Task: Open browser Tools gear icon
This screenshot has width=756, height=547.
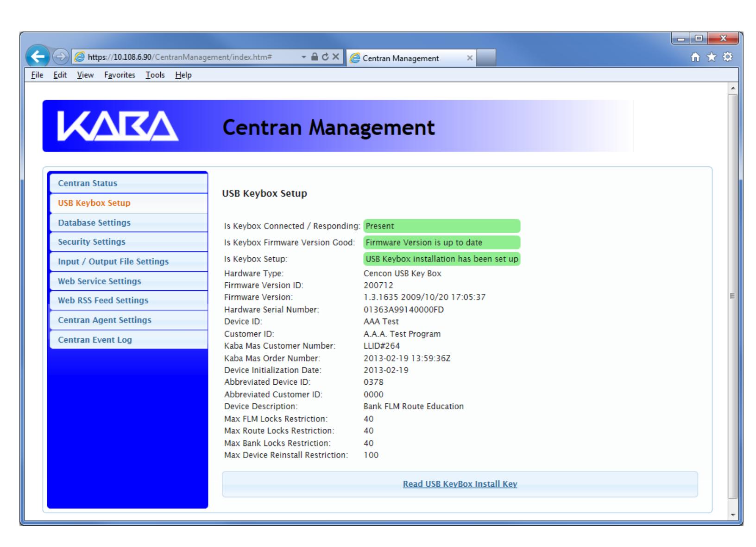Action: coord(728,57)
